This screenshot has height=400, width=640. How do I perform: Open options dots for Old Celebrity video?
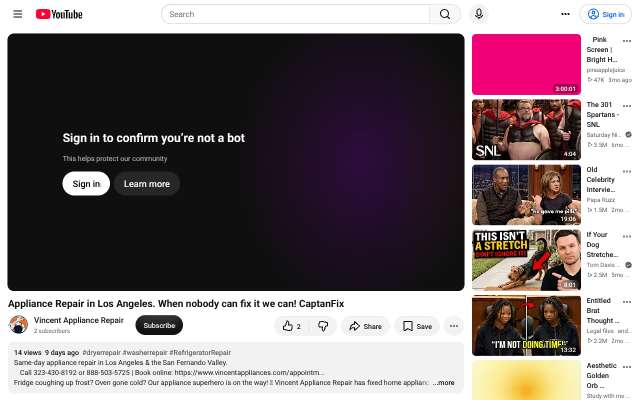[627, 171]
